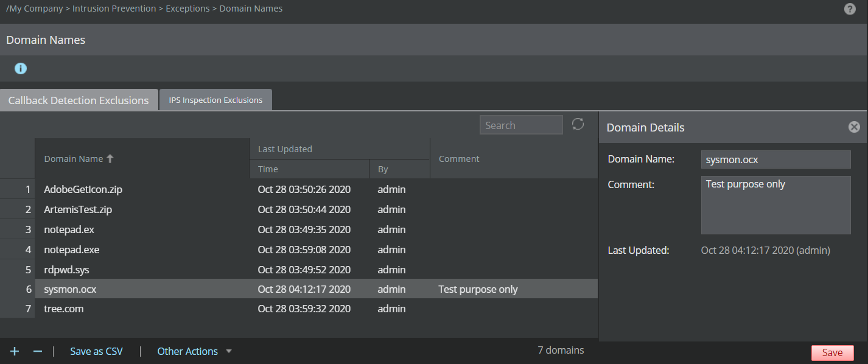Select the sysmon.ocx domain row
This screenshot has height=364, width=868.
point(299,289)
